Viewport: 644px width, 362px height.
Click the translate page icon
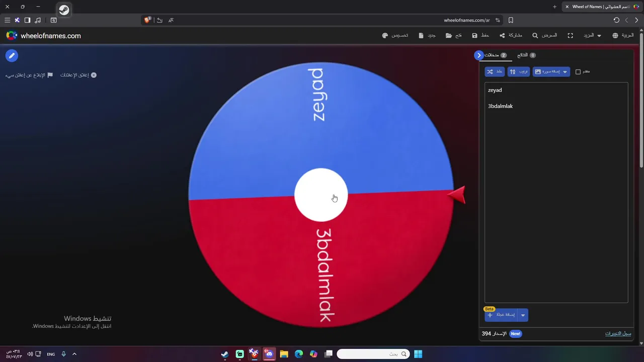pyautogui.click(x=171, y=20)
